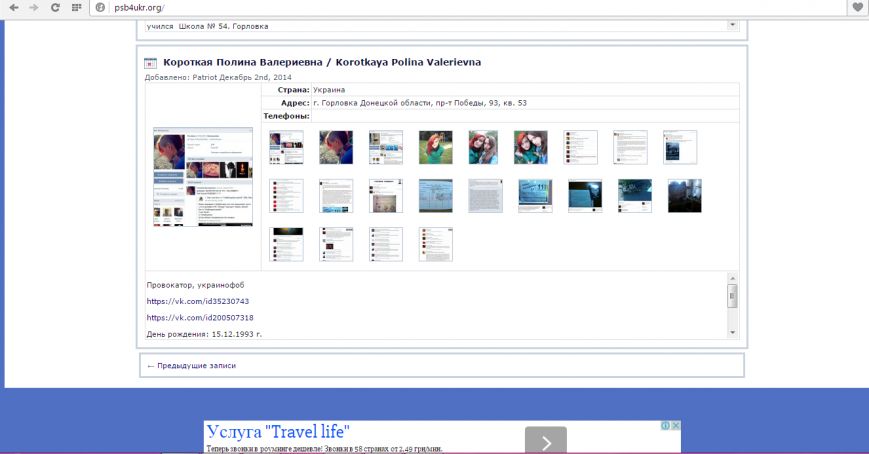869x454 pixels.
Task: Open second thumbnail in second gallery row
Action: pyautogui.click(x=336, y=196)
